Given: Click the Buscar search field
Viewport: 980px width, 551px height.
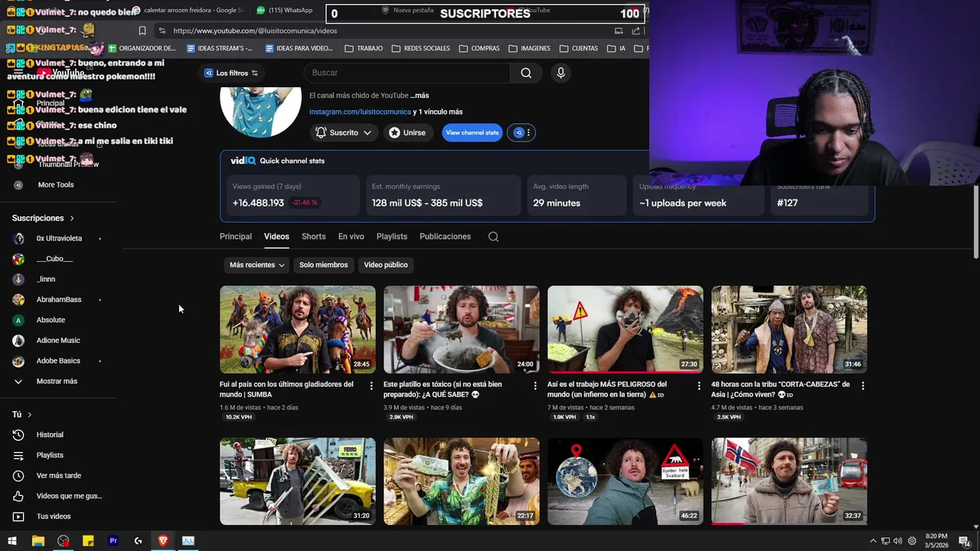Looking at the screenshot, I should coord(407,73).
